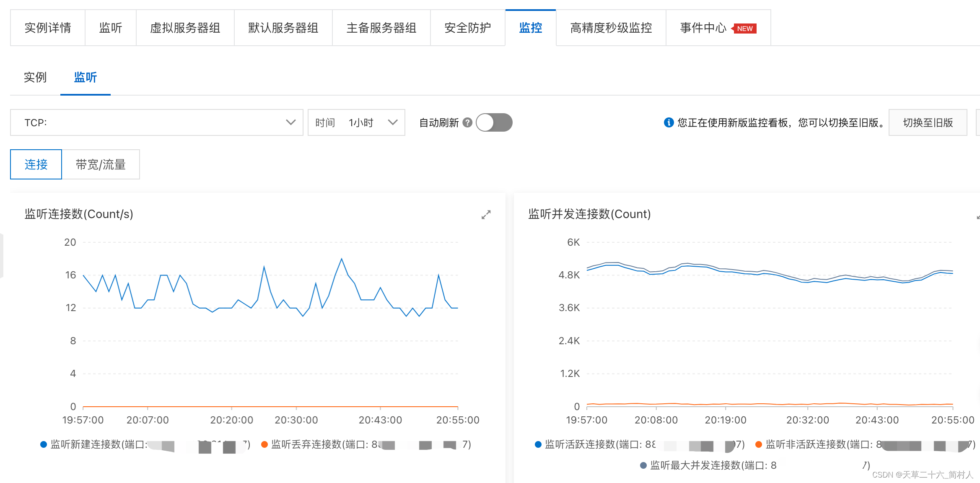Screen dimensions: 980x483
Task: Click the 监听最大并发连接数 legend label
Action: coord(760,465)
